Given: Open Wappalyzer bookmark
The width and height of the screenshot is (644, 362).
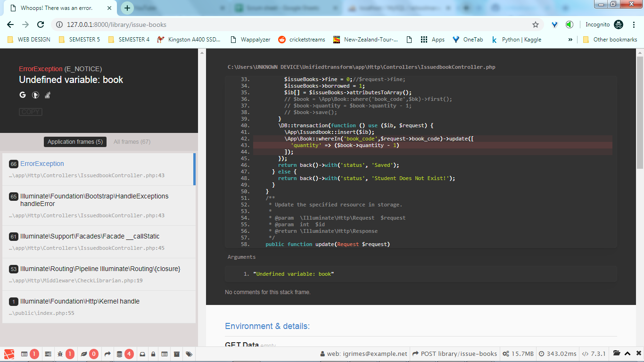Looking at the screenshot, I should click(250, 40).
